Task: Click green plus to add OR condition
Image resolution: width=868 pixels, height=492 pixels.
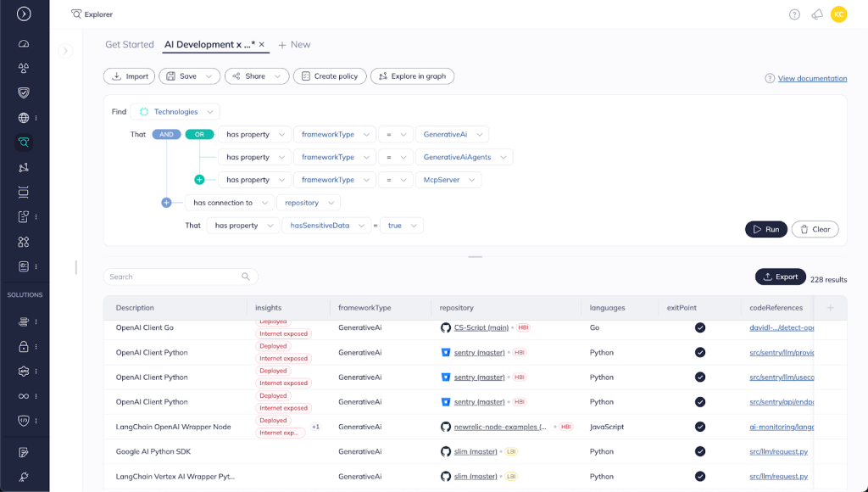Action: pos(200,180)
